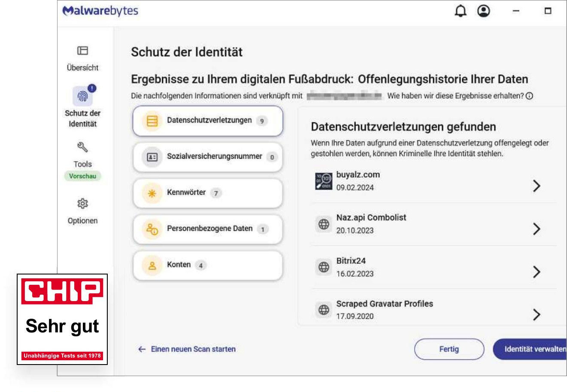Open the Tools wrench icon
Viewport: 567px width, 392px height.
click(82, 148)
